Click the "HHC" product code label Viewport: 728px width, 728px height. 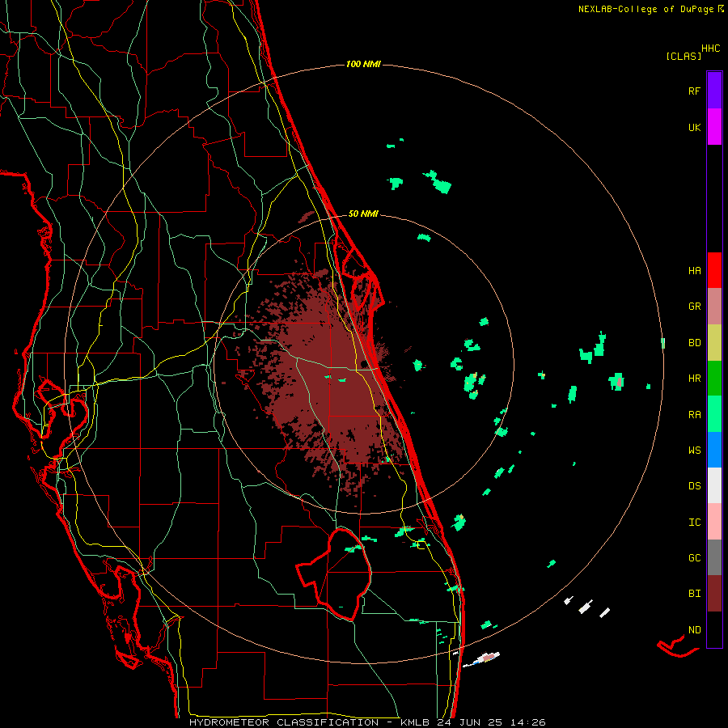[710, 49]
